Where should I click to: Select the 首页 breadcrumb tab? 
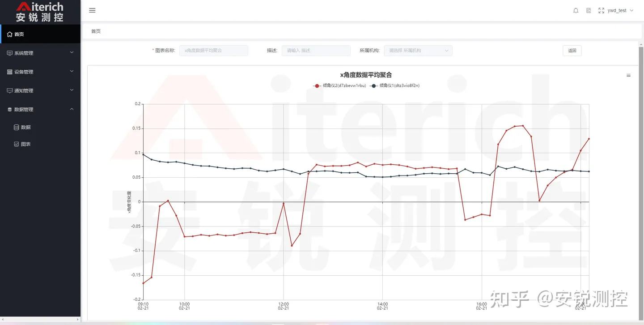point(96,31)
